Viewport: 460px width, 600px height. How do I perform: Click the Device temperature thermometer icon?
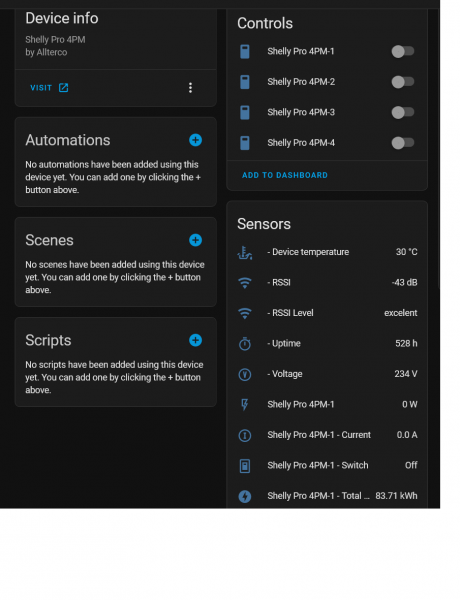tap(245, 253)
